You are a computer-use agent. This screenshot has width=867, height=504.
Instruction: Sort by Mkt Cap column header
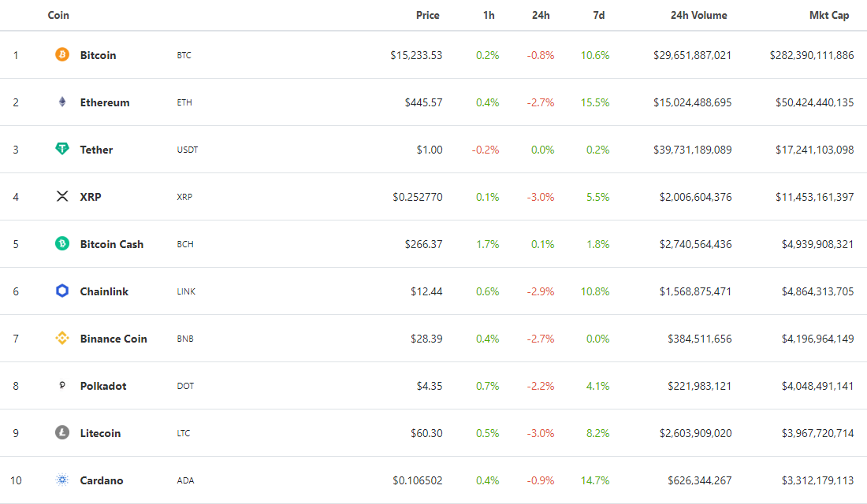pyautogui.click(x=829, y=15)
